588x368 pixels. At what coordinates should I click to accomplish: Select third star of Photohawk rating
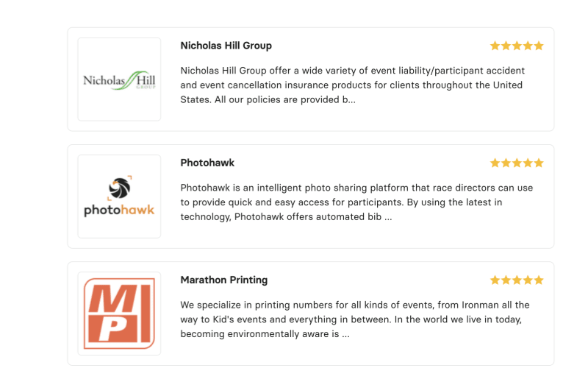click(517, 163)
